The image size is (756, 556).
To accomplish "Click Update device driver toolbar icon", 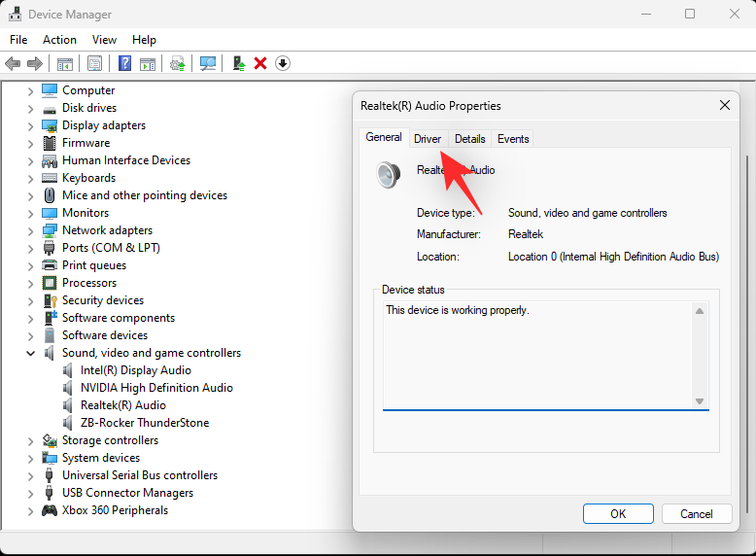I will pyautogui.click(x=177, y=63).
